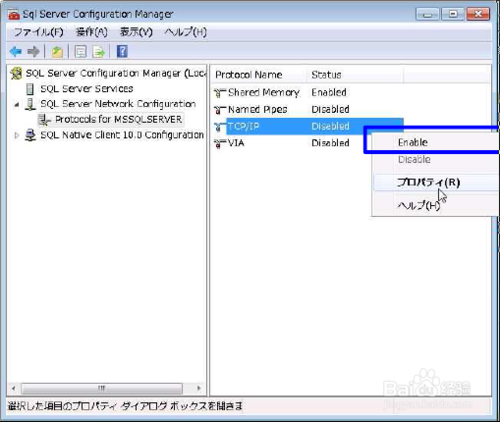This screenshot has height=422, width=500.
Task: Click the TCP/IP protocol icon
Action: point(220,126)
